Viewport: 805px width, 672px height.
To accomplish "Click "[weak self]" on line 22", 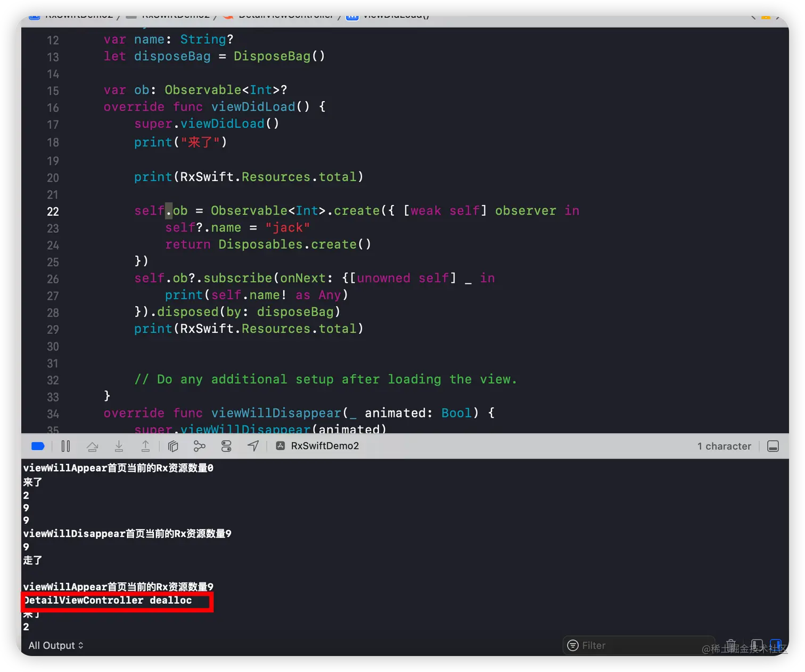I will tap(445, 210).
